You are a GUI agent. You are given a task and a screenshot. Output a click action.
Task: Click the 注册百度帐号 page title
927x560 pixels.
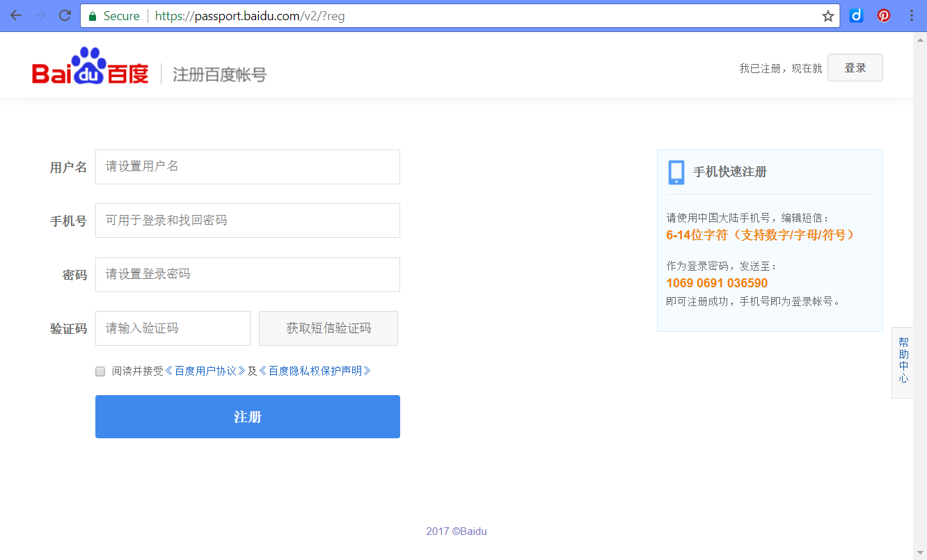coord(220,74)
